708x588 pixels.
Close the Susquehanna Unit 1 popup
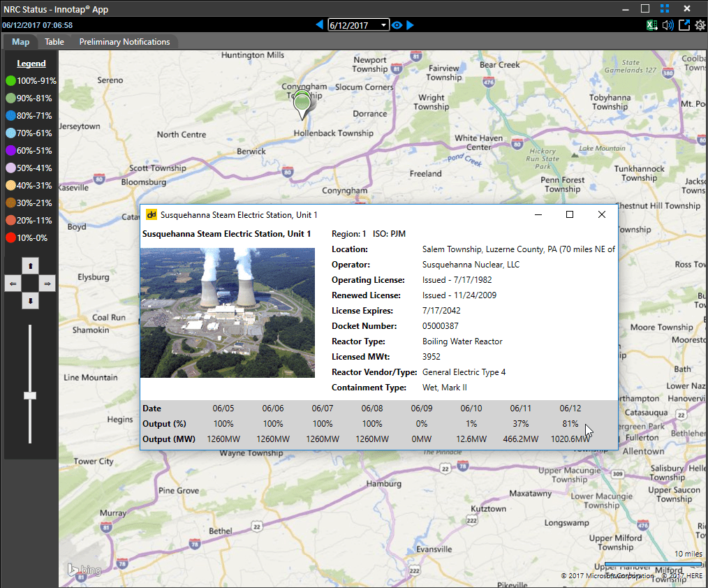tap(602, 214)
